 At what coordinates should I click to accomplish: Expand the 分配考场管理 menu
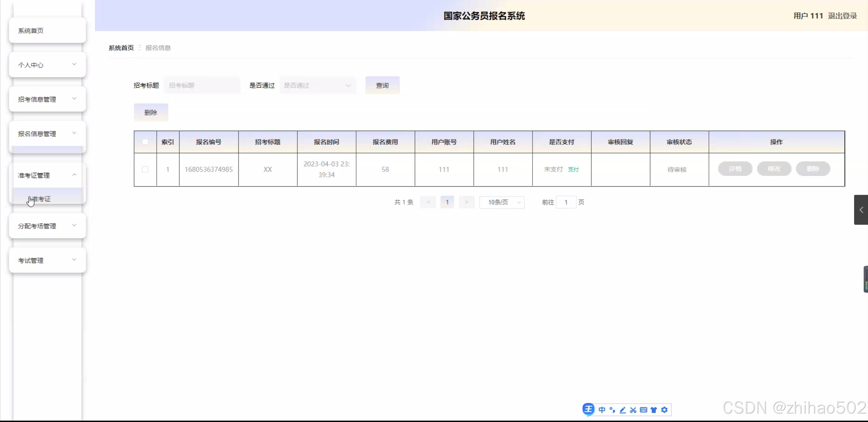pyautogui.click(x=47, y=226)
